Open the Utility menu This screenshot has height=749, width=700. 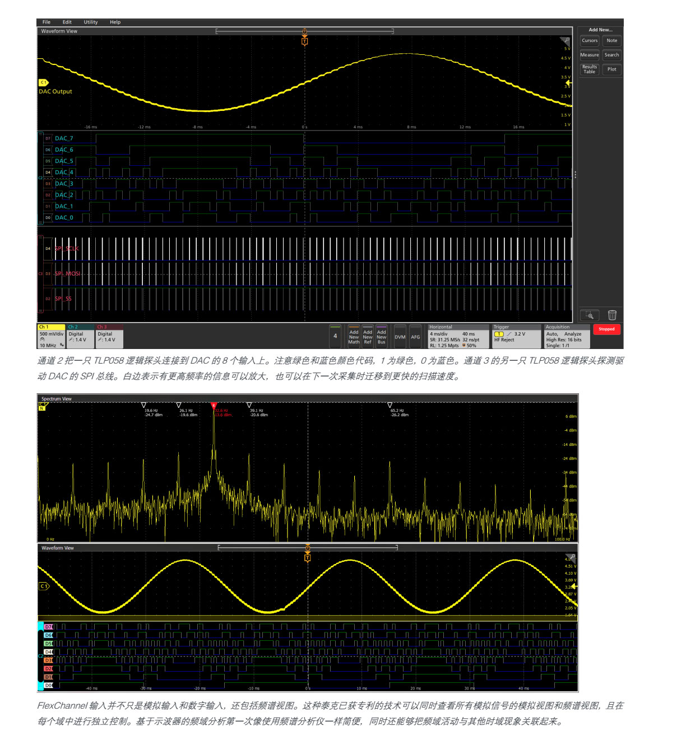tap(91, 22)
